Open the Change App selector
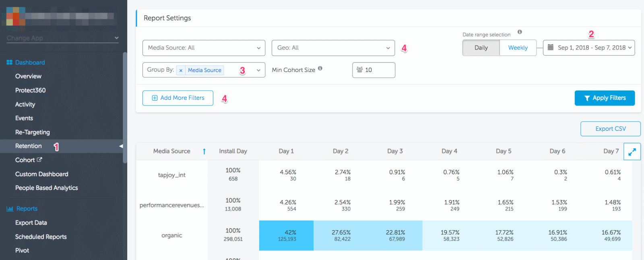Screen dimensions: 644x260 tap(62, 38)
